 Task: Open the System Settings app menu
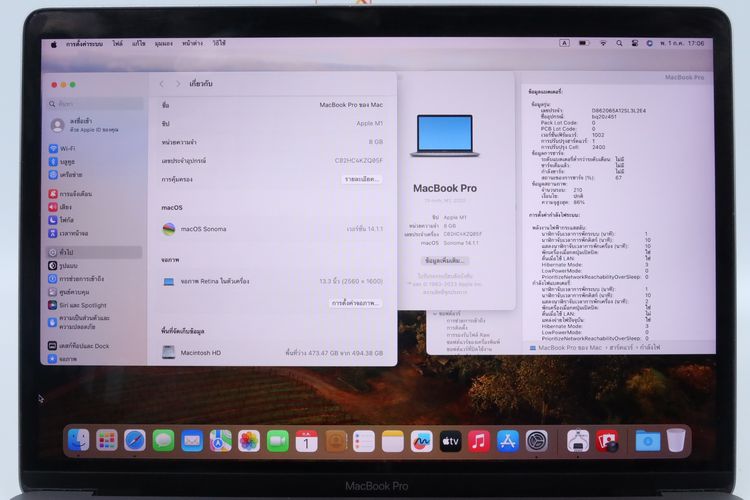(84, 44)
